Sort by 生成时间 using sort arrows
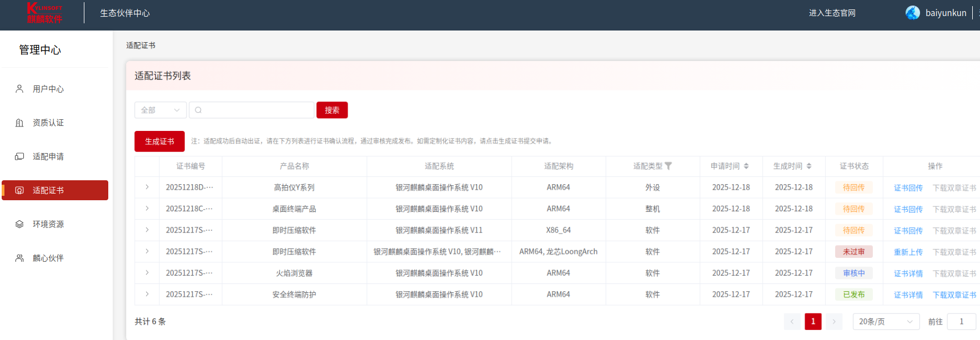The image size is (980, 340). (809, 166)
